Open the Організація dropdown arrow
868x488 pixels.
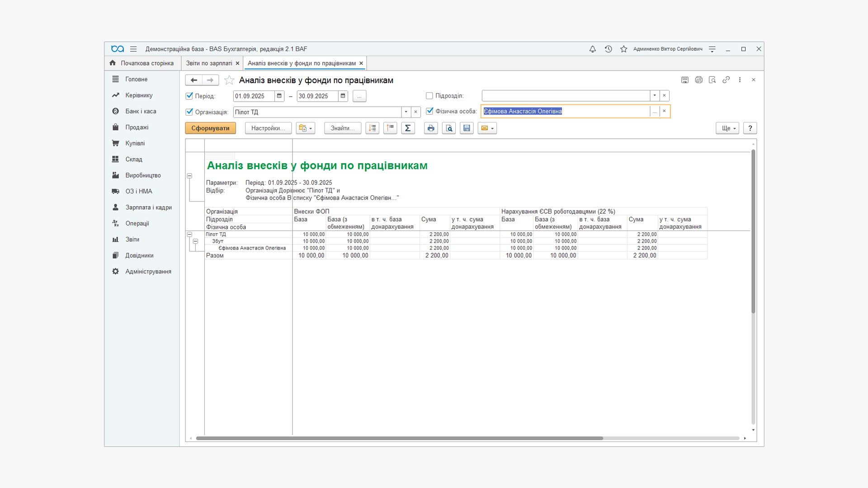pyautogui.click(x=406, y=112)
